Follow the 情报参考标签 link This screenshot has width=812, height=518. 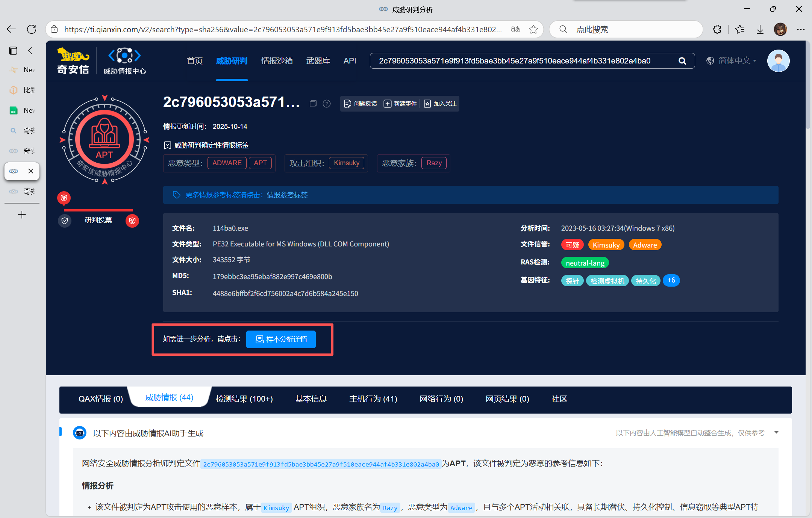point(287,195)
